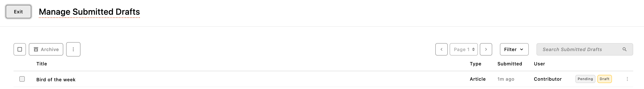Open the bulk actions three-dot menu
This screenshot has width=644, height=89.
coord(73,49)
